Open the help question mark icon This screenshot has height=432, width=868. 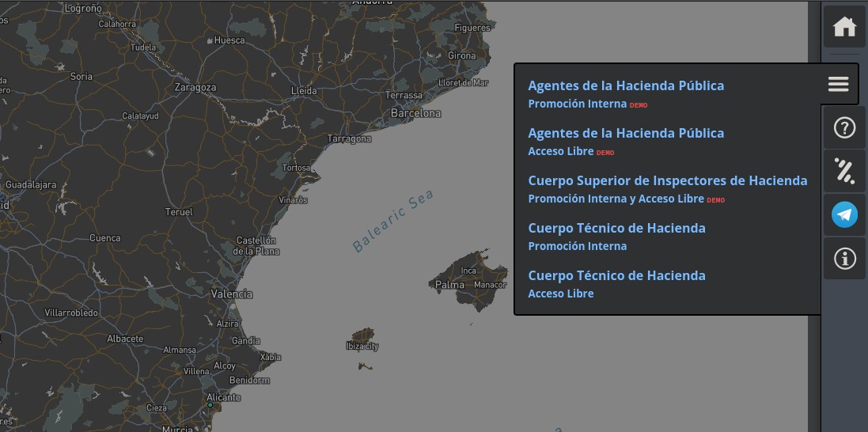coord(844,127)
